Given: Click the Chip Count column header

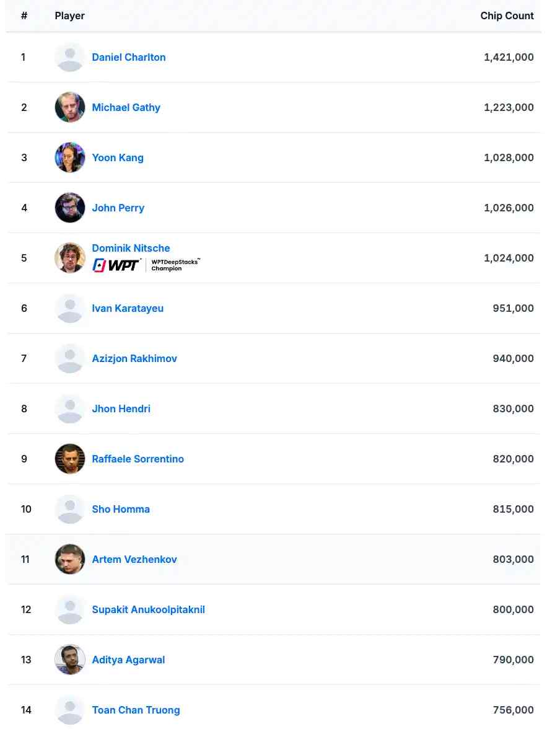Looking at the screenshot, I should coord(507,15).
